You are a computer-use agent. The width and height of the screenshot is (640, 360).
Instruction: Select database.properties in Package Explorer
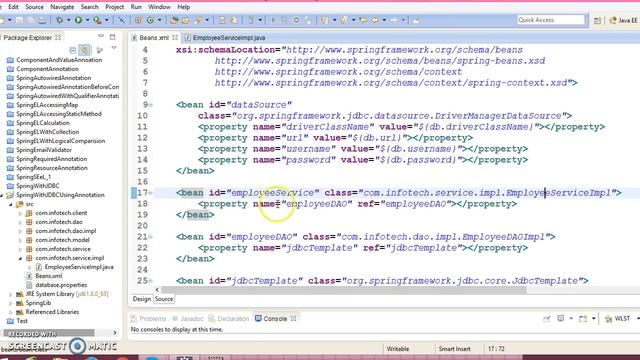coord(56,285)
